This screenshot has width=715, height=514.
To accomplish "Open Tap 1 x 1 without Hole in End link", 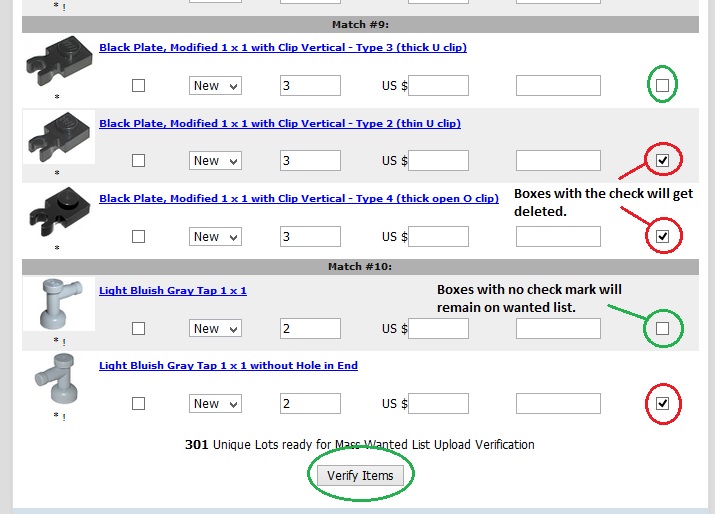I will click(228, 365).
